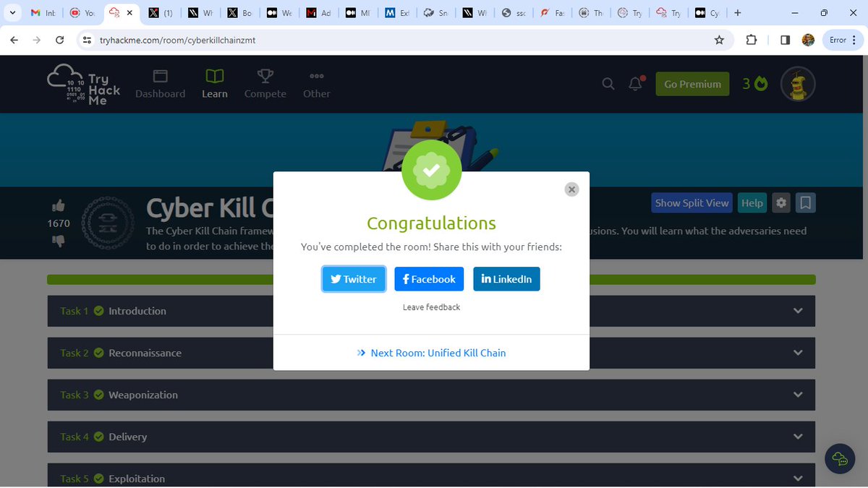View site information icon in address bar
This screenshot has height=488, width=868.
(x=87, y=40)
